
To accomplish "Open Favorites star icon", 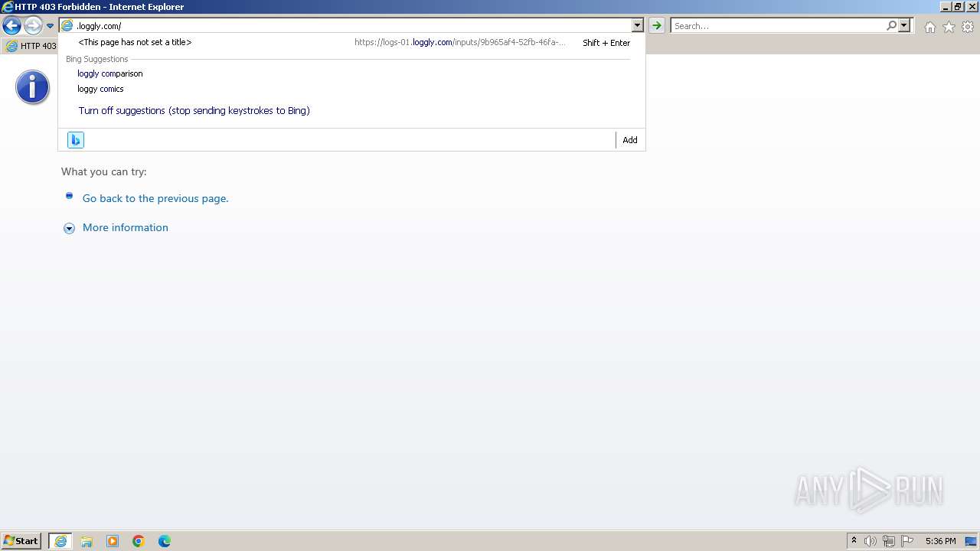I will point(949,27).
